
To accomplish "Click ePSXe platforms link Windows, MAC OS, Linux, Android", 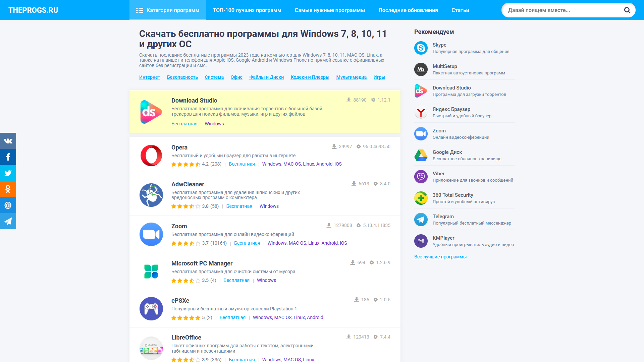I will [288, 317].
